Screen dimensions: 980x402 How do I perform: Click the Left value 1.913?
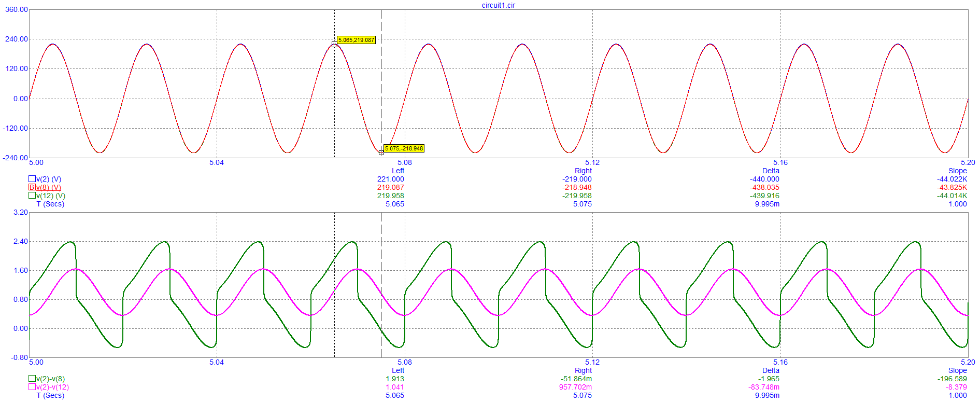click(x=395, y=379)
